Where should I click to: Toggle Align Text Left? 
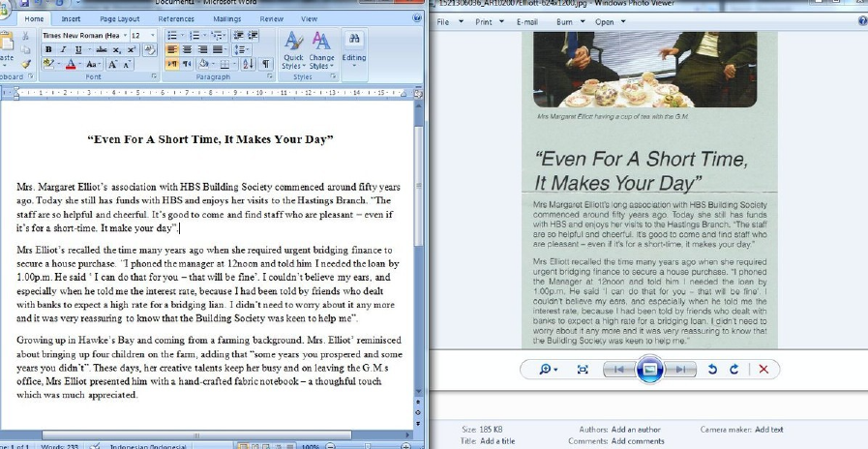coord(172,49)
